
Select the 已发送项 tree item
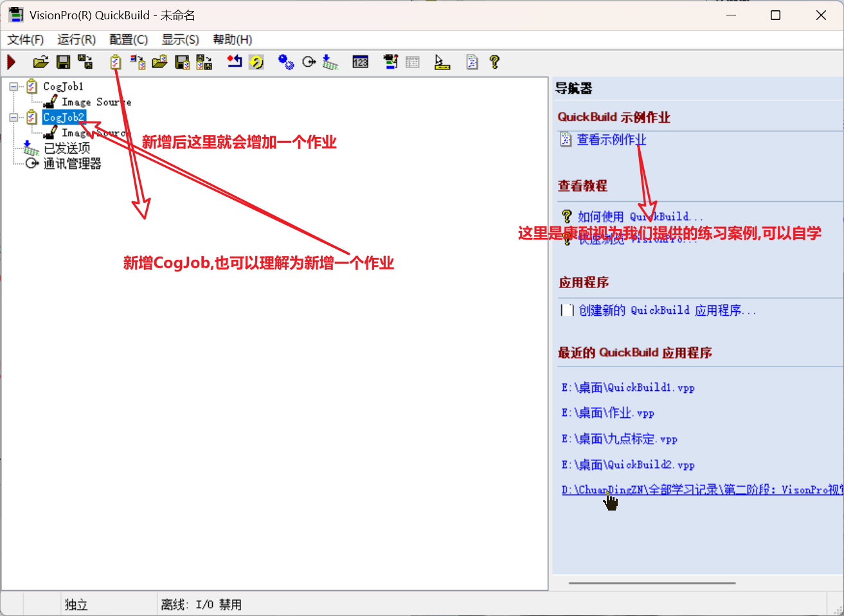tap(67, 149)
